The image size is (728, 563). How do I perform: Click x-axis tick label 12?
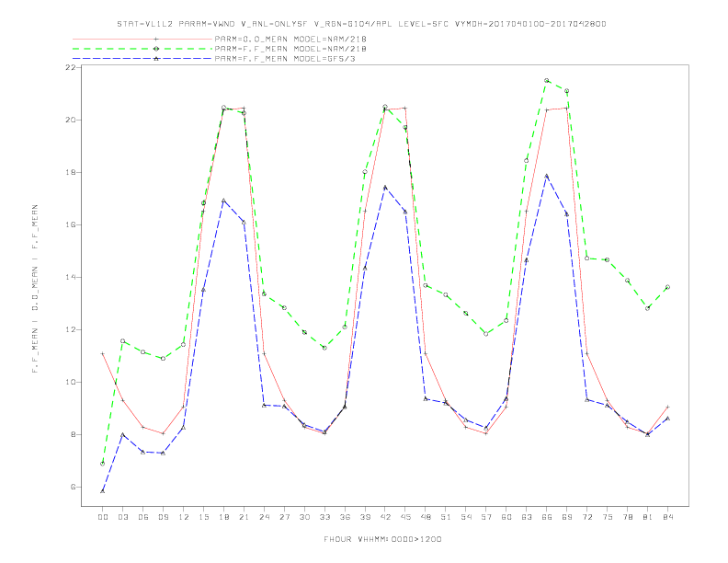click(x=184, y=517)
